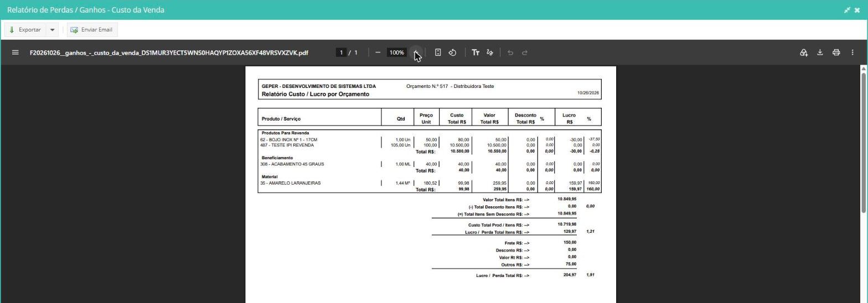868x303 pixels.
Task: Open the PDF sidebar hamburger menu
Action: coord(15,53)
